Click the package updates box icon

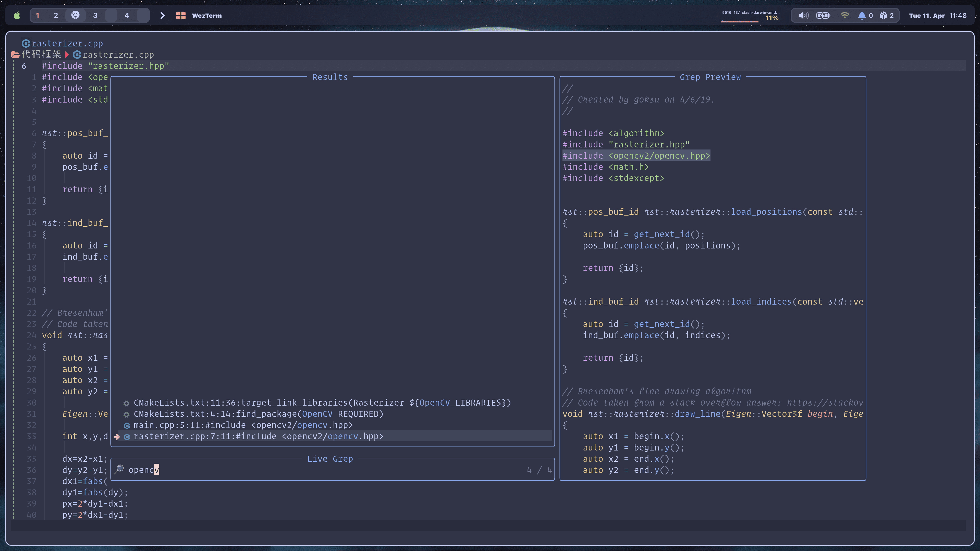[x=883, y=16]
